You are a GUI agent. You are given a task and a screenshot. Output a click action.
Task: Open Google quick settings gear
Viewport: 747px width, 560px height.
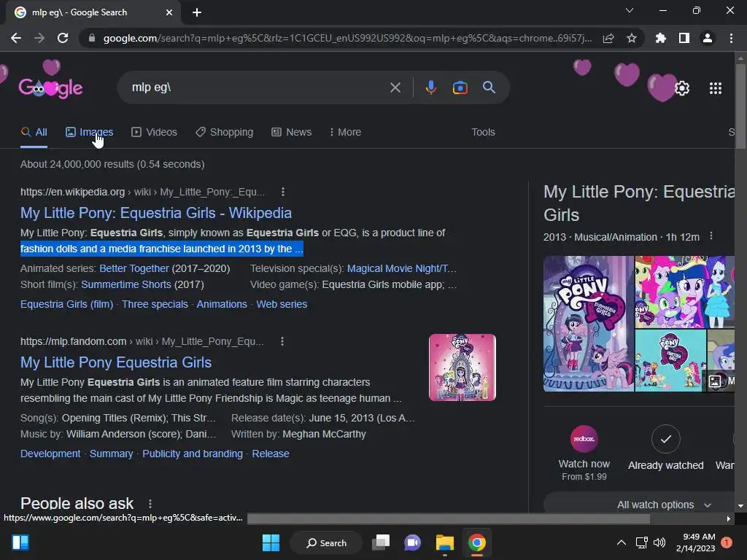(x=682, y=88)
